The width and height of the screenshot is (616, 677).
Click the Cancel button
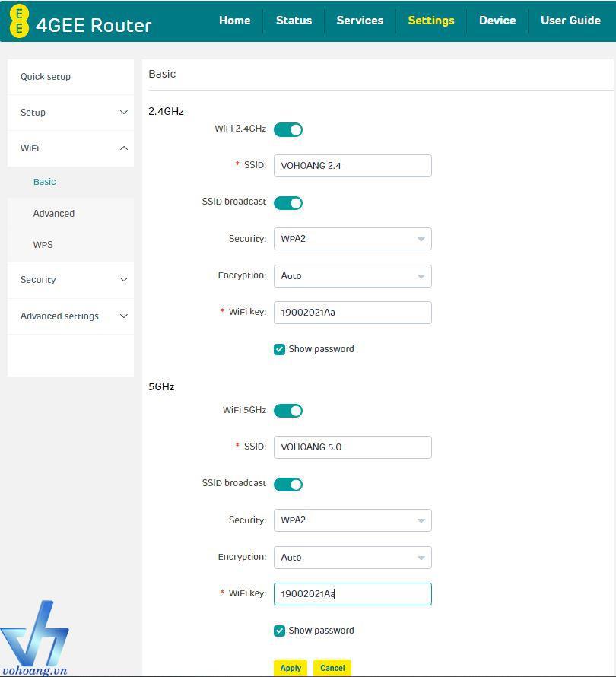click(x=332, y=668)
